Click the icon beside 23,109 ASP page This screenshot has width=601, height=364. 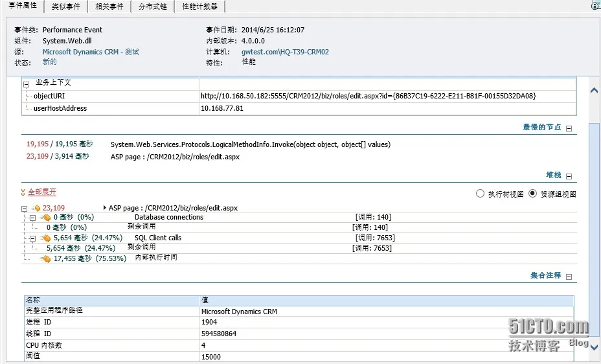pyautogui.click(x=36, y=208)
